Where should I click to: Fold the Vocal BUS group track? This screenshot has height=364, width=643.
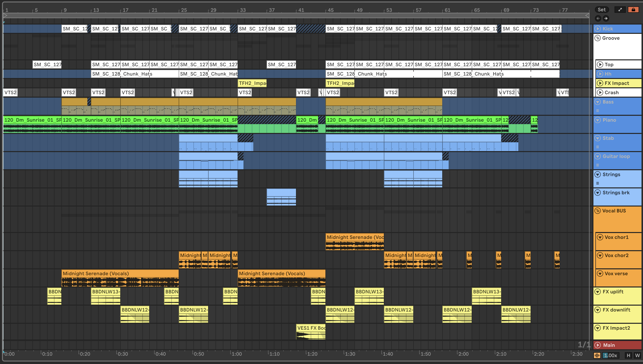[598, 211]
